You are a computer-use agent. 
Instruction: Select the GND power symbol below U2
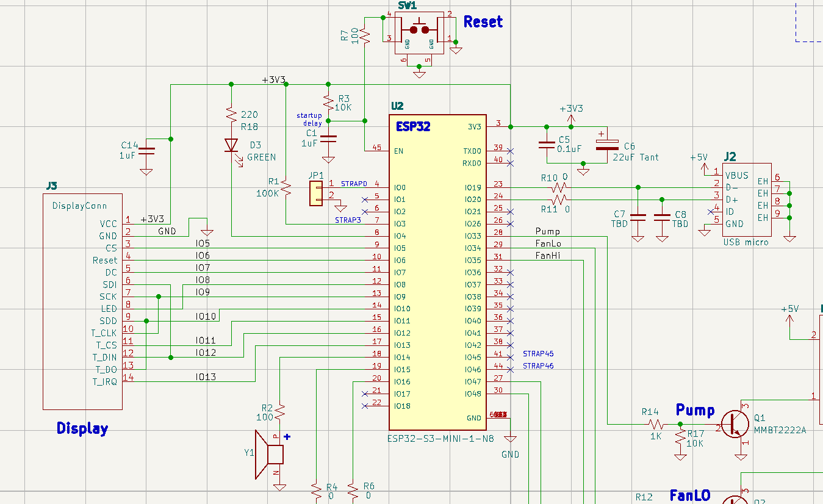pos(509,438)
